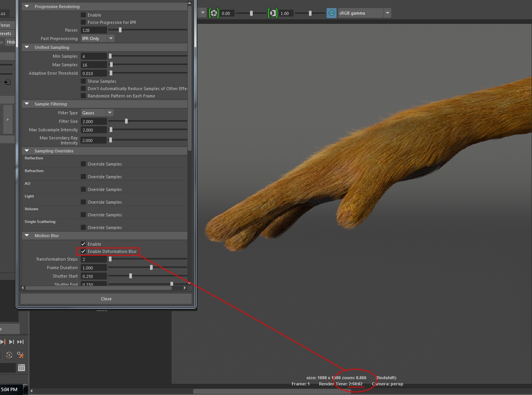Click the Frame Duration slider handle
This screenshot has height=395, width=532.
151,268
